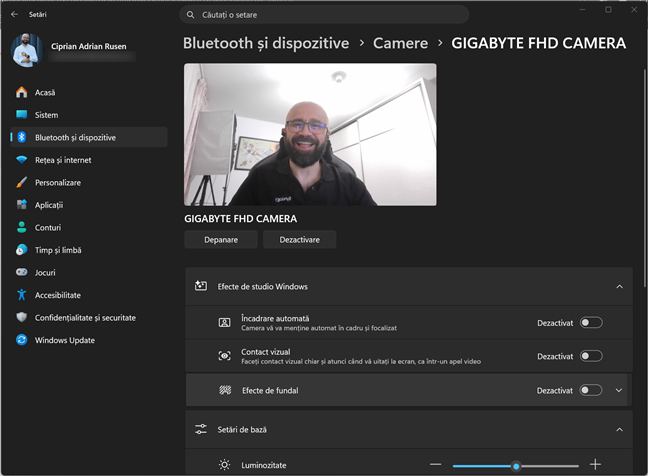Click the Rețea și internet Wi-Fi icon
The width and height of the screenshot is (648, 476).
click(x=21, y=160)
